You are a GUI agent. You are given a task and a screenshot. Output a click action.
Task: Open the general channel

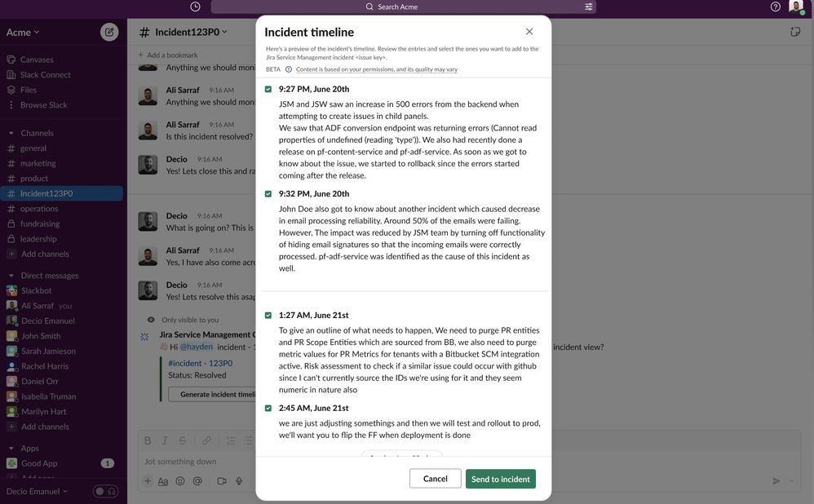(33, 148)
